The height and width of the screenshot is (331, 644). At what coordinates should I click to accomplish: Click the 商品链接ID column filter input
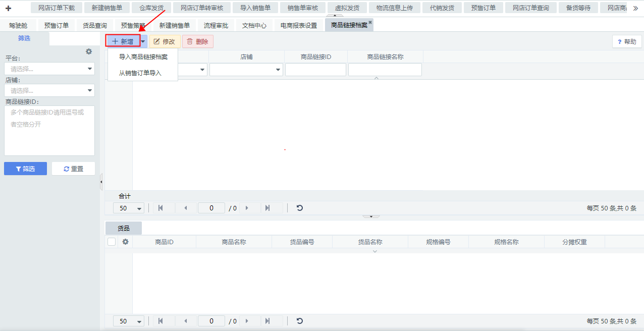(315, 70)
